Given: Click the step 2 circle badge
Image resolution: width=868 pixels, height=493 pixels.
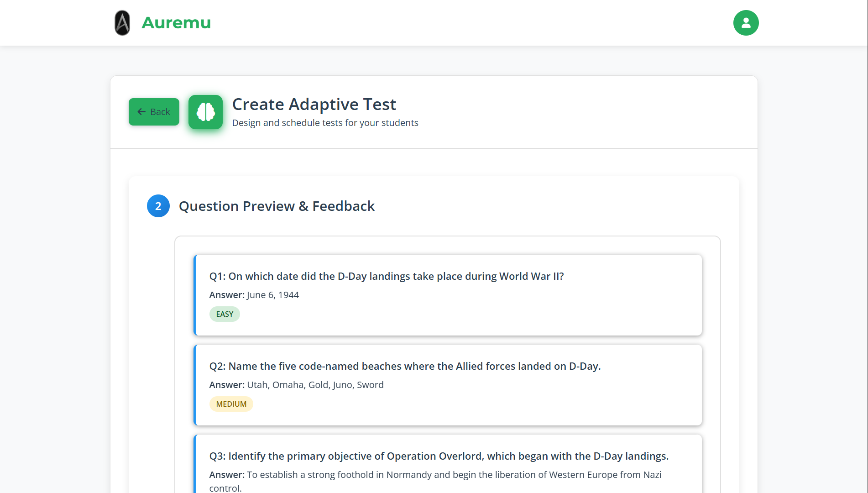Looking at the screenshot, I should pos(158,206).
